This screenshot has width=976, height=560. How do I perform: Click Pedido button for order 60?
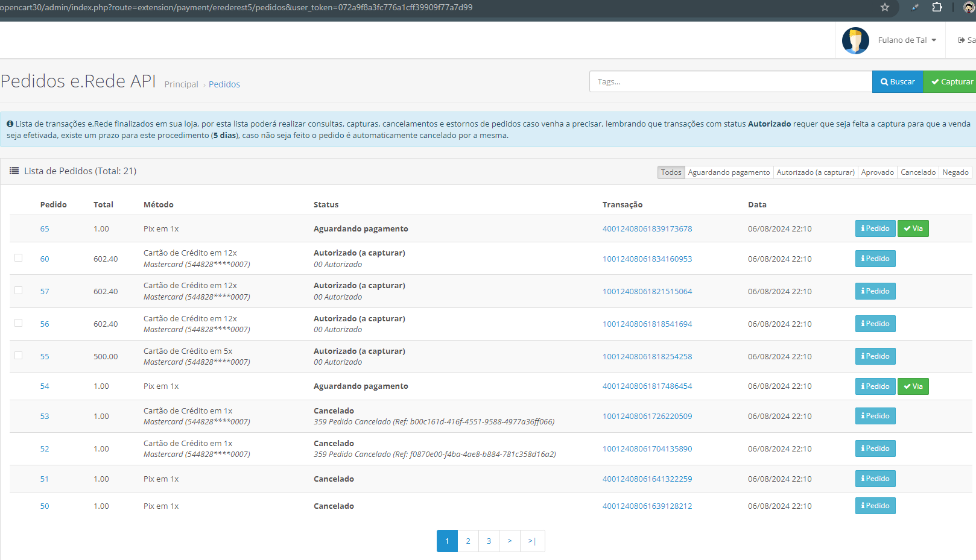point(875,259)
